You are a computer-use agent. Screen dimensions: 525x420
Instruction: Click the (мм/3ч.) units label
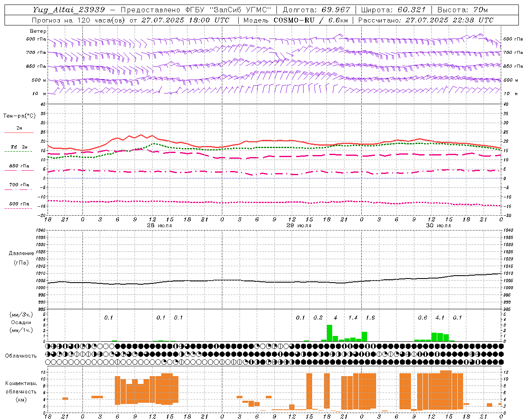tap(21, 315)
